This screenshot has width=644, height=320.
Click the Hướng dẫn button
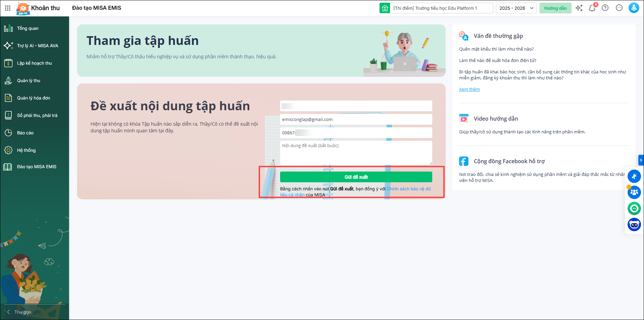coord(555,8)
